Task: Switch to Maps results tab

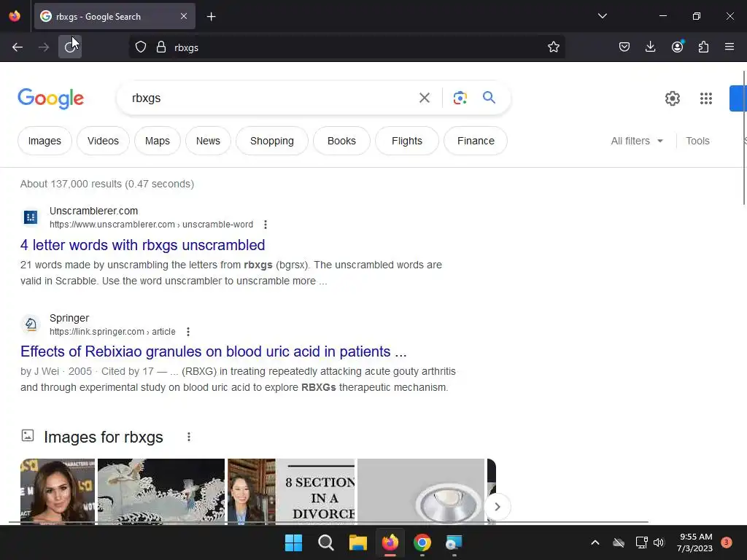Action: coord(158,141)
